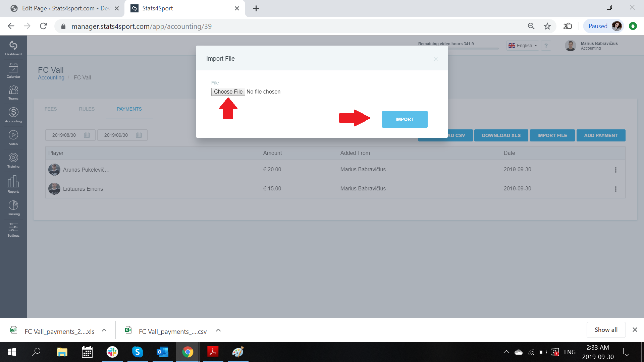Reload the page

pos(43,26)
